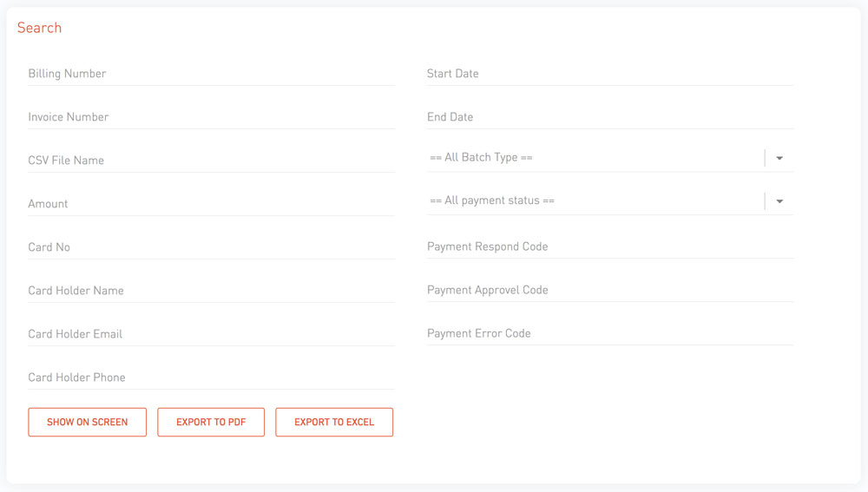Focus the Billing Number field
868x492 pixels.
pyautogui.click(x=212, y=74)
